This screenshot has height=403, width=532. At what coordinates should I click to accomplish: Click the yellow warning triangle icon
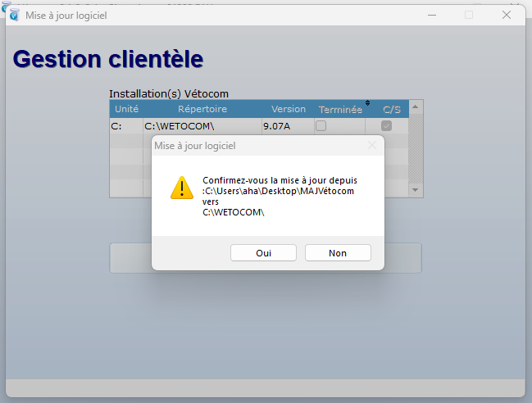pos(182,188)
